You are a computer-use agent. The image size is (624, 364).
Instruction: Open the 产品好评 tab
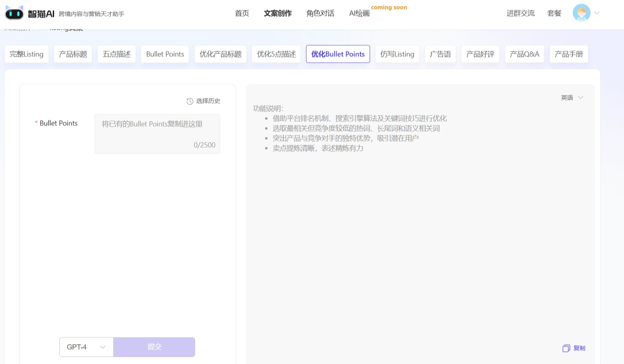480,54
